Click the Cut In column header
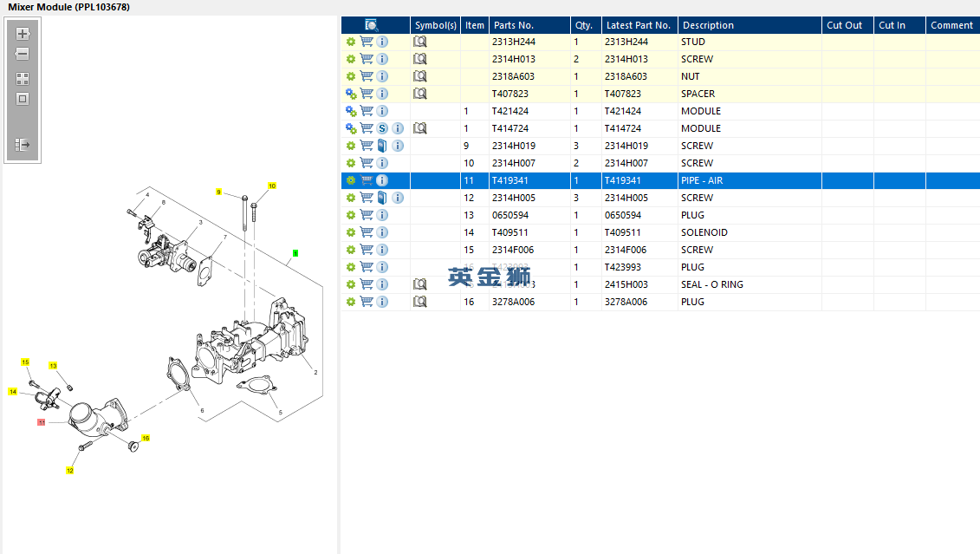 [x=899, y=25]
